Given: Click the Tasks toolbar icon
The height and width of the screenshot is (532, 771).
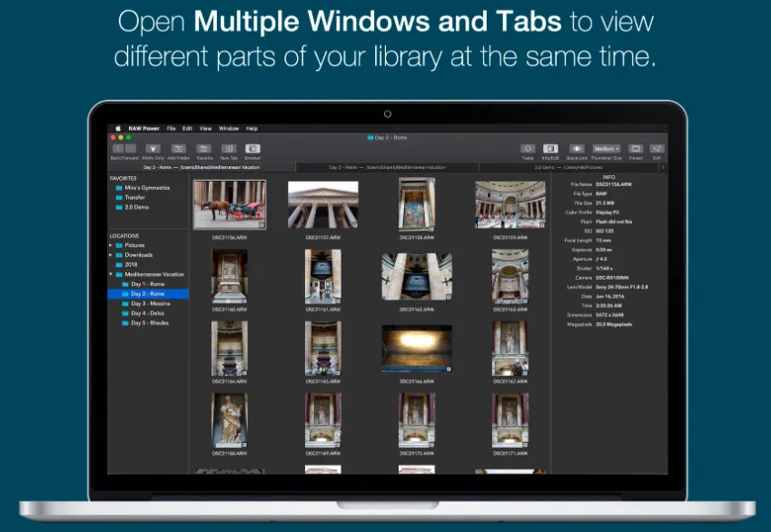Looking at the screenshot, I should tap(528, 149).
